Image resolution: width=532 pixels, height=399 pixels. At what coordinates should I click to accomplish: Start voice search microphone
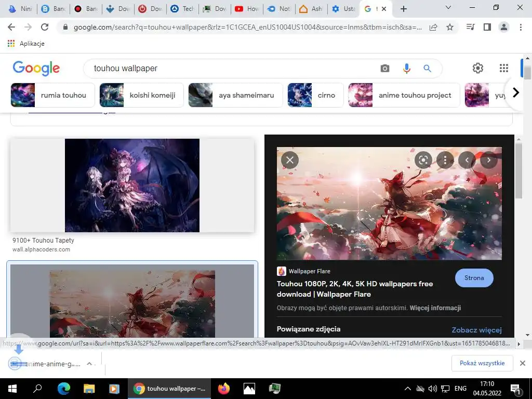click(x=406, y=69)
